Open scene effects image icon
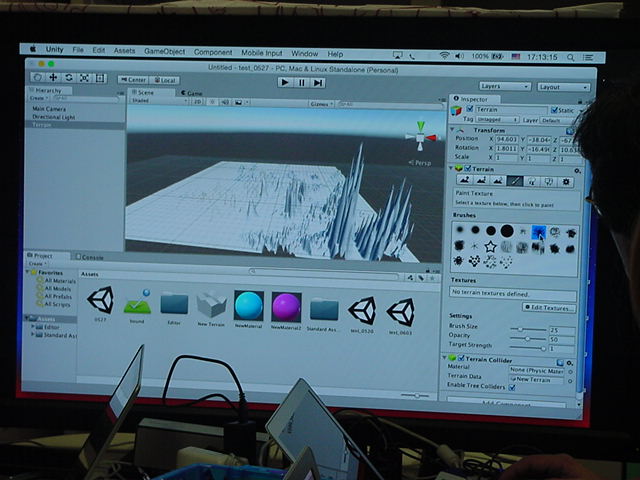 [239, 102]
